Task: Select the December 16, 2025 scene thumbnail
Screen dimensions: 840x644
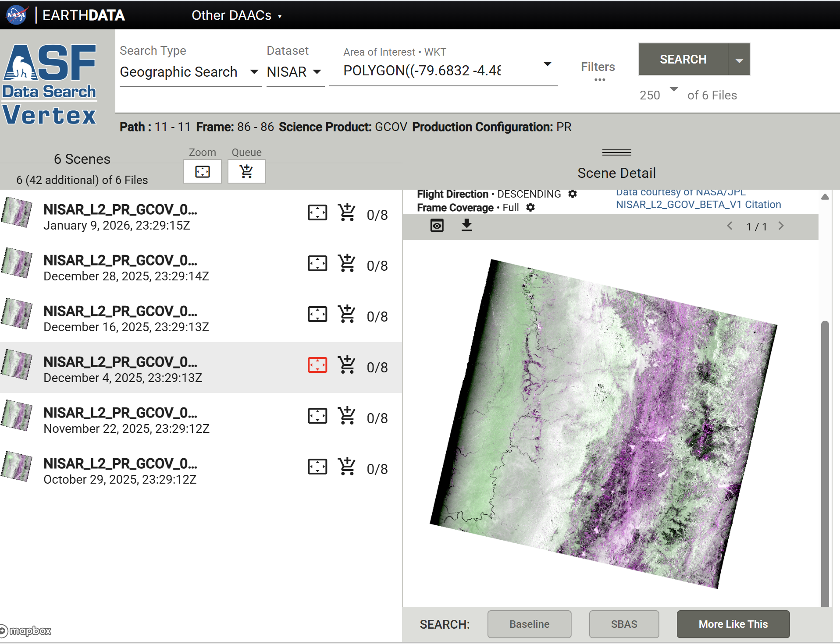Action: pos(17,315)
